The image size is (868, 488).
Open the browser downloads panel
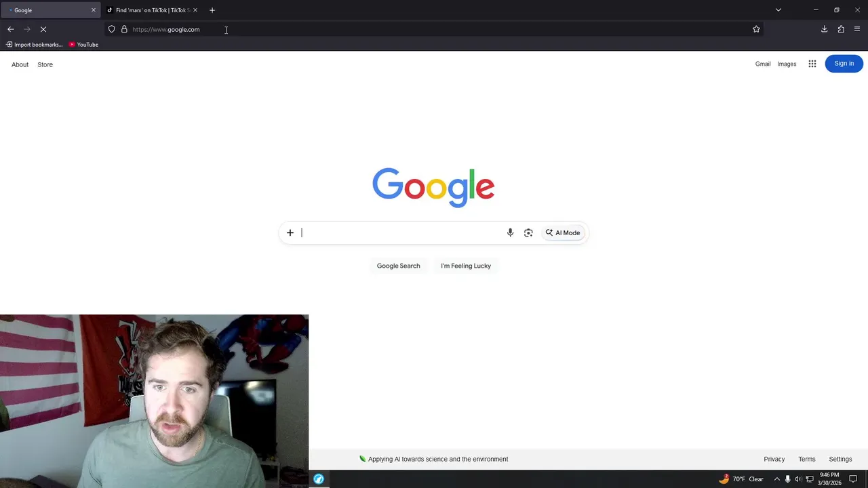[x=824, y=29]
